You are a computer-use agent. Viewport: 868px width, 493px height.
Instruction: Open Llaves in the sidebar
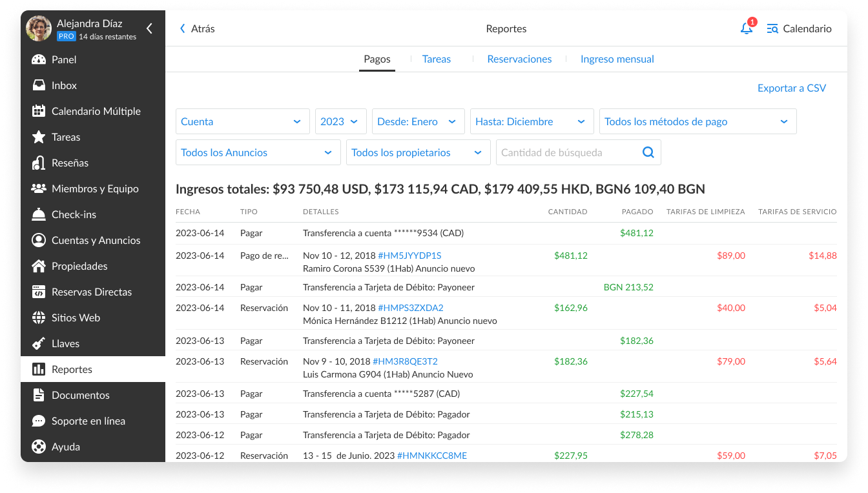pos(65,343)
